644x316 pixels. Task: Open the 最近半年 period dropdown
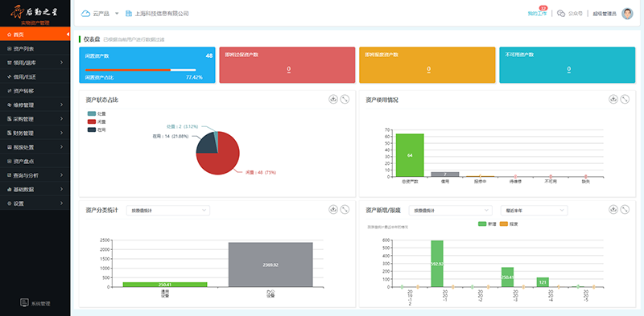tap(534, 210)
